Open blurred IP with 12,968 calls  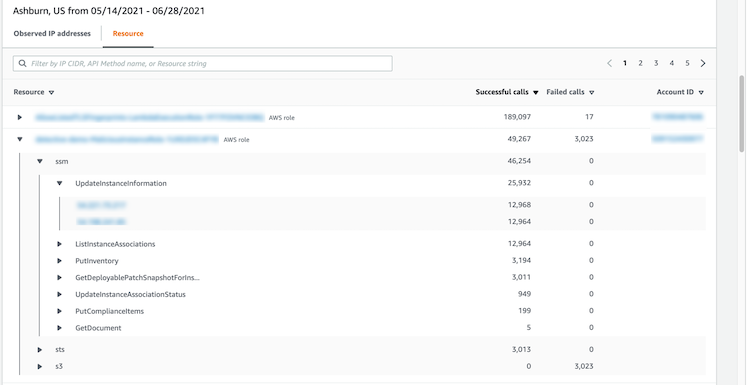tap(101, 205)
